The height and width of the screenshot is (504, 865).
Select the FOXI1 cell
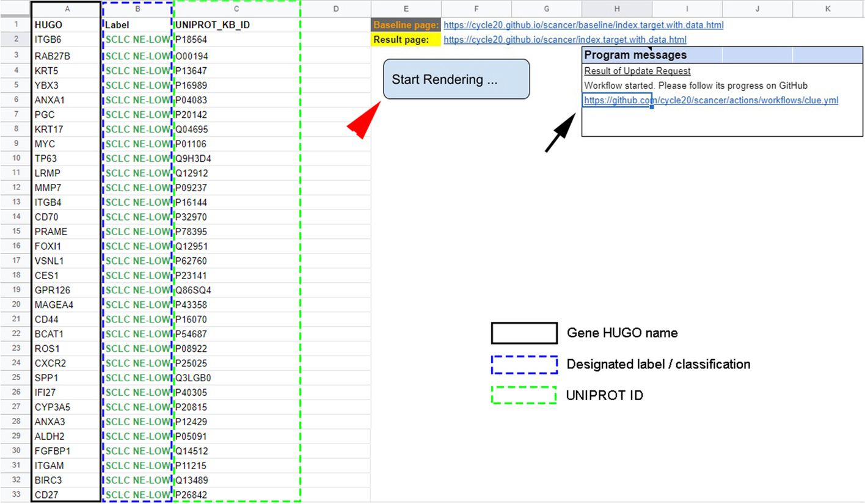click(x=66, y=246)
